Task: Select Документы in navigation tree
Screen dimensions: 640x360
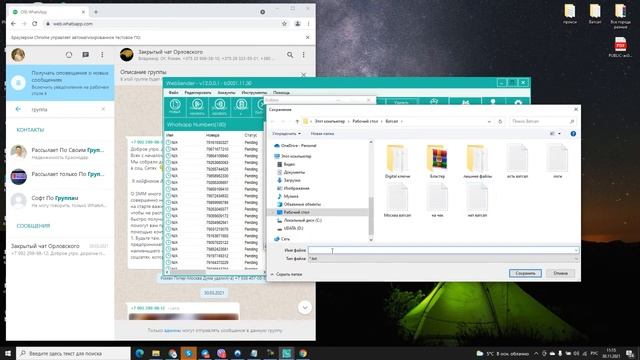Action: pyautogui.click(x=294, y=172)
